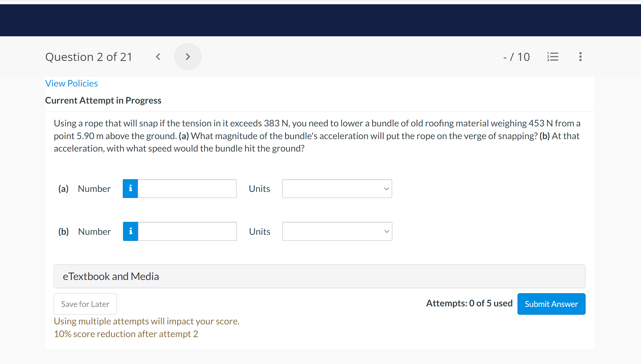The image size is (641, 364).
Task: Open View Policies
Action: pos(71,83)
